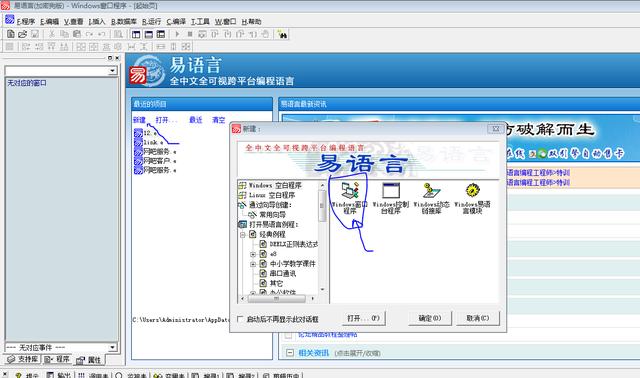The width and height of the screenshot is (640, 378).
Task: Click the binoculars find icon in toolbar
Action: 282,34
